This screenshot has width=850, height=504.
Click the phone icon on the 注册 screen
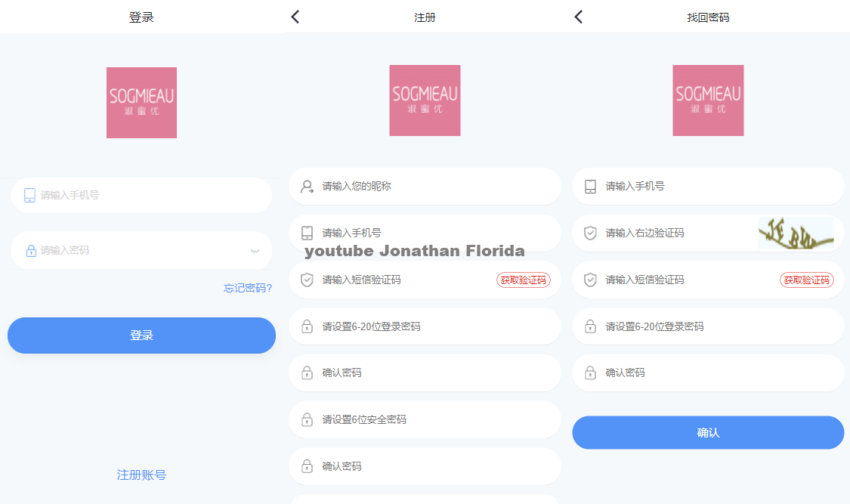307,233
